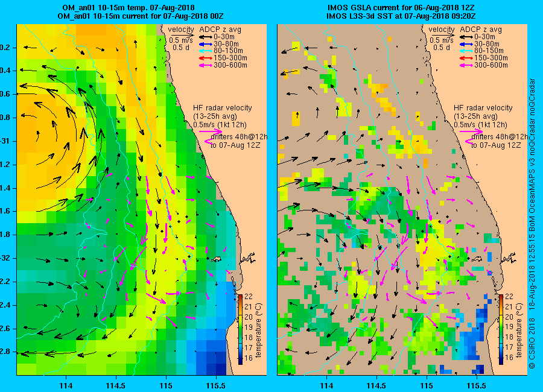Click the yellow 20°C band of right colorbar
The height and width of the screenshot is (392, 543).
pos(501,317)
